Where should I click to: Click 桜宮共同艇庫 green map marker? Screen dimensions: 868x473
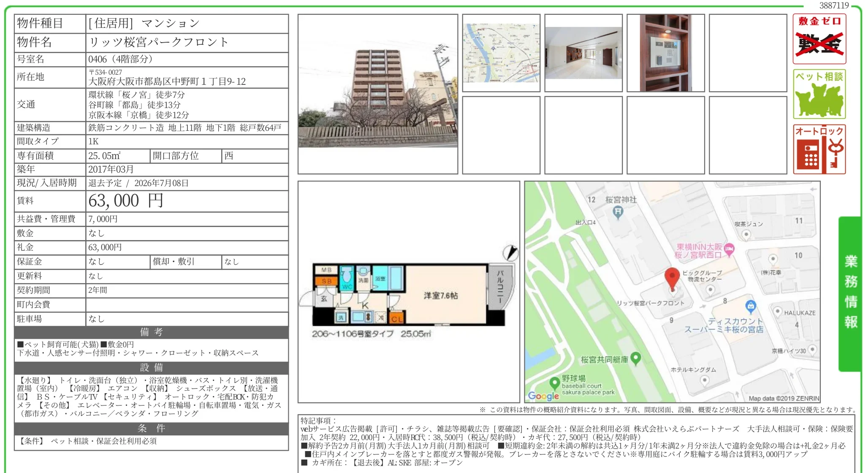[635, 359]
